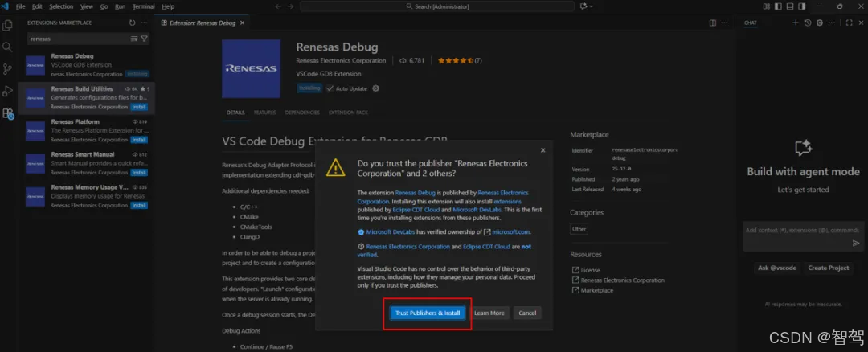Install Renesas Platform extension
The width and height of the screenshot is (868, 352).
coord(139,140)
